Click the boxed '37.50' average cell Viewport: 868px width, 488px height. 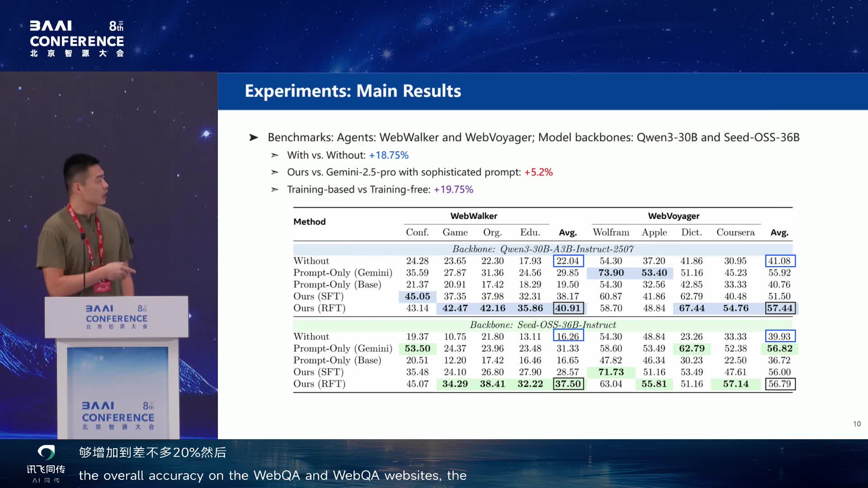coord(568,384)
